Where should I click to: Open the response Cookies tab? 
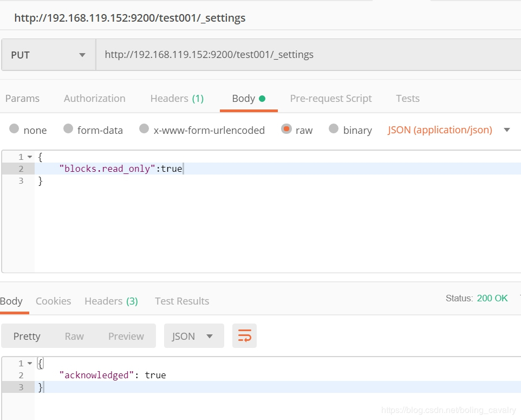pyautogui.click(x=53, y=301)
